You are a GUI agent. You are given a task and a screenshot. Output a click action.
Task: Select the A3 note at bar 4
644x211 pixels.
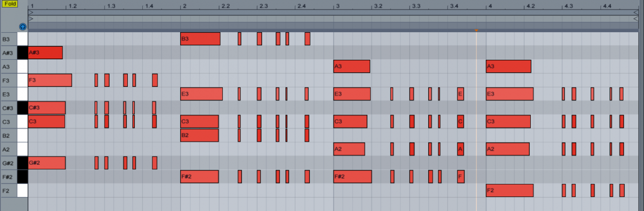(509, 66)
